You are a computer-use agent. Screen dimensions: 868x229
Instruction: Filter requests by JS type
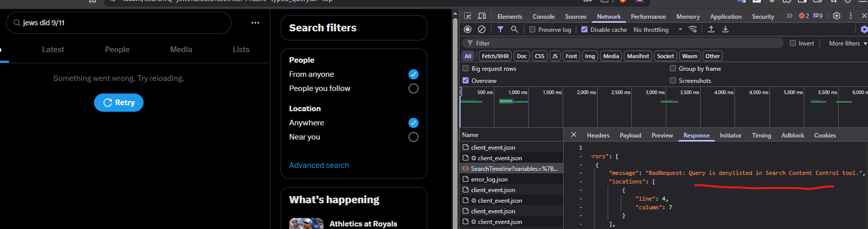[x=555, y=56]
